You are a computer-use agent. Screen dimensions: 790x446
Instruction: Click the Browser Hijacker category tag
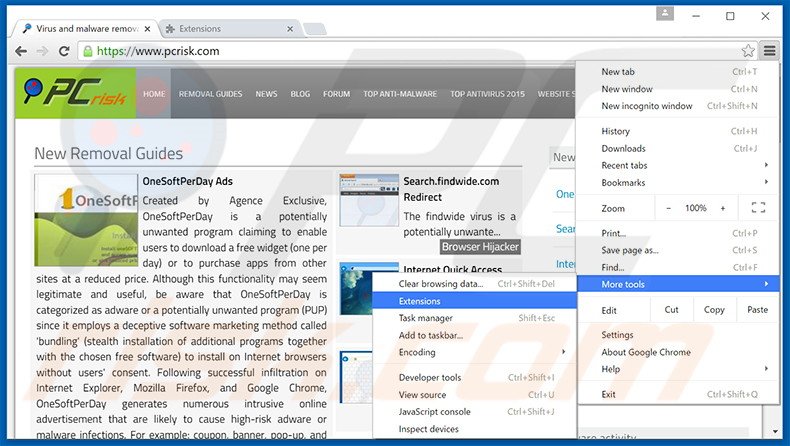click(480, 247)
